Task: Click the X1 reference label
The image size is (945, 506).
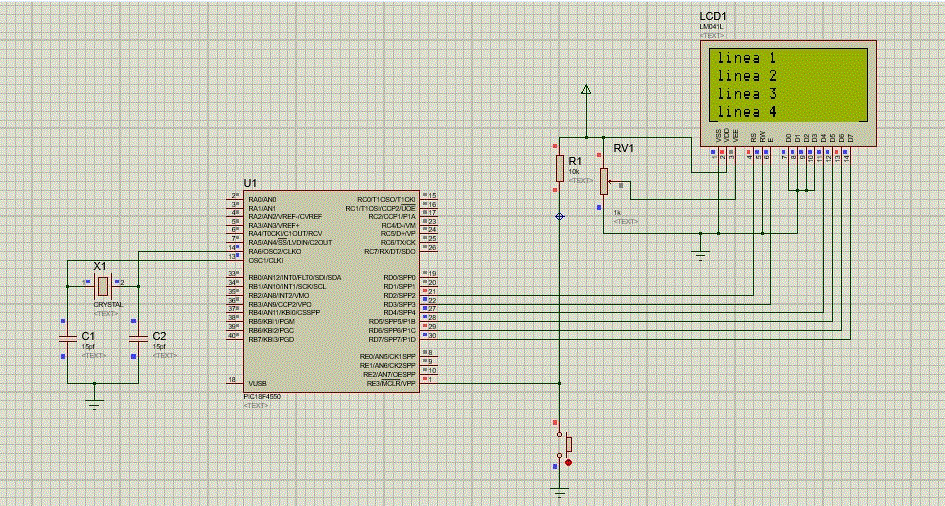Action: coord(99,266)
